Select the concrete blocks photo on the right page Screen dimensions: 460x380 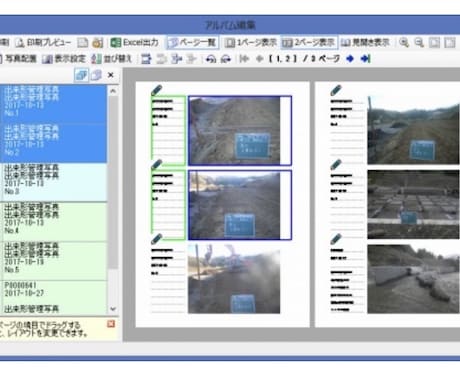413,204
